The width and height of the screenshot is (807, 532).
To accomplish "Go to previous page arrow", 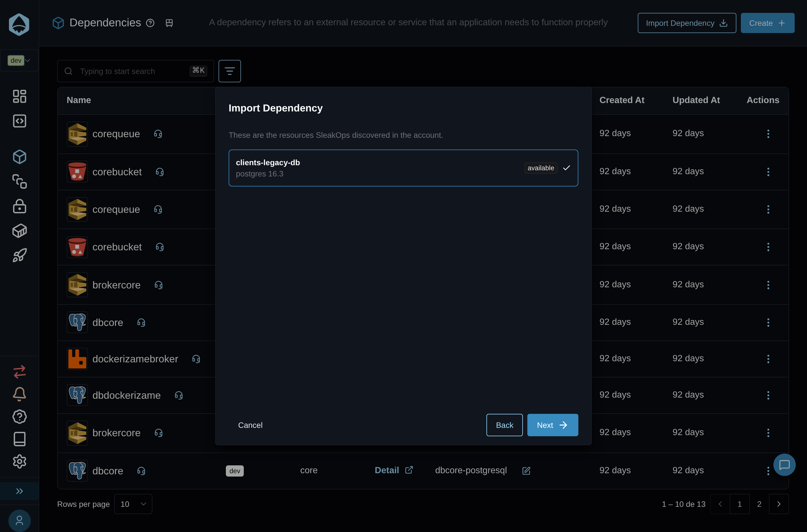I will [720, 504].
